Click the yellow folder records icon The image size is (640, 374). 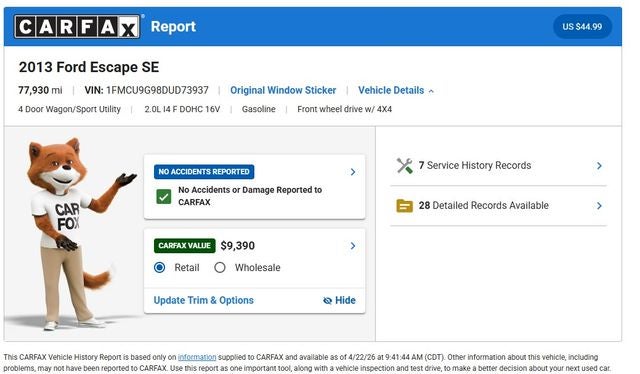click(404, 205)
